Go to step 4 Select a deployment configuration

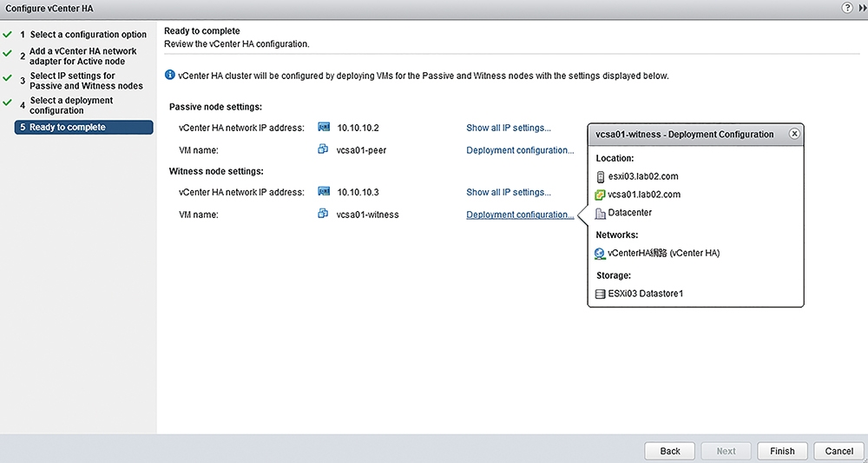pos(71,105)
